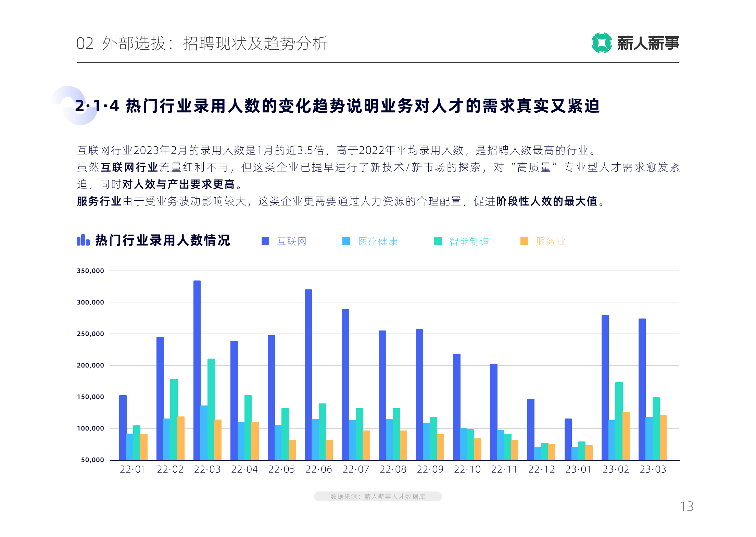This screenshot has width=756, height=537.
Task: Click the 250,000 y-axis label
Action: [x=90, y=334]
